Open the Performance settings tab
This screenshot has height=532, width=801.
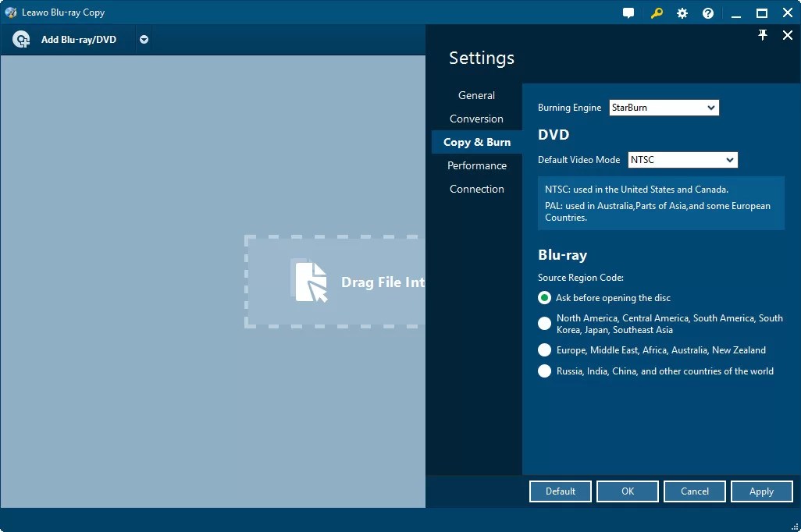tap(477, 165)
